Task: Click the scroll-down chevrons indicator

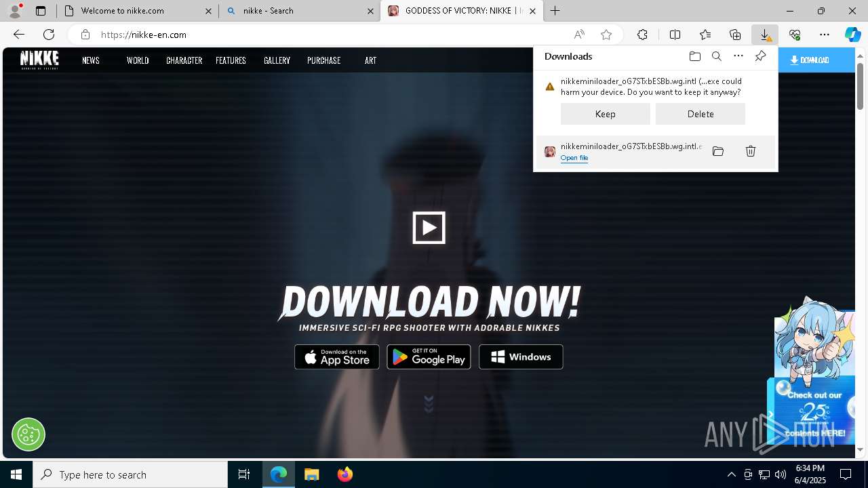Action: coord(429,404)
